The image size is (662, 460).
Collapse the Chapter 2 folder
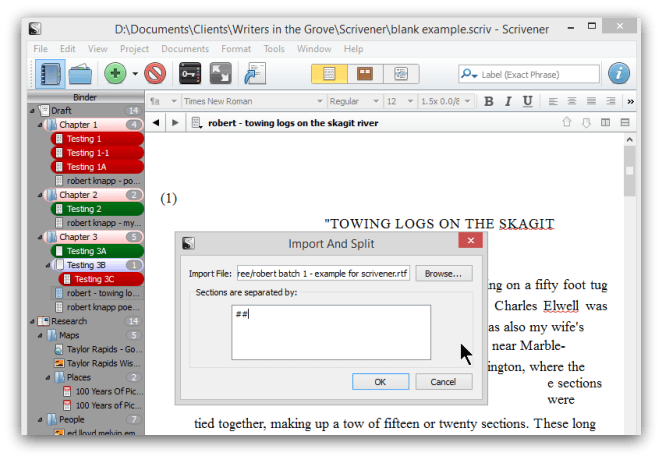40,195
